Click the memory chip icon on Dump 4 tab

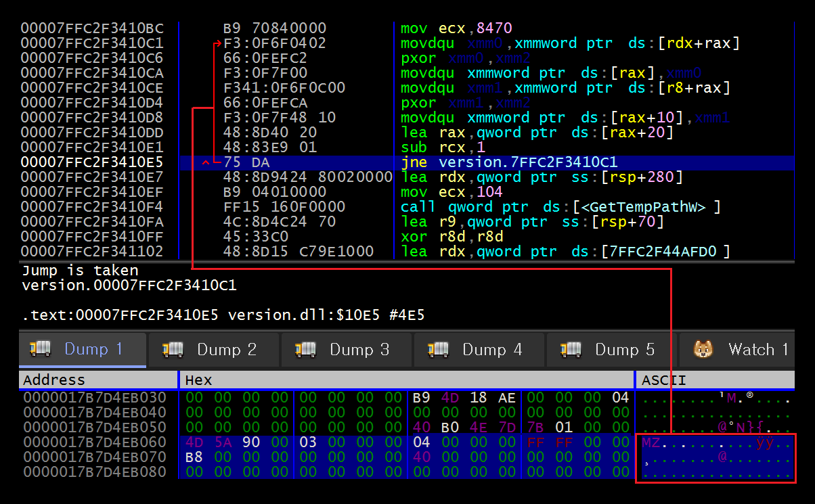438,349
